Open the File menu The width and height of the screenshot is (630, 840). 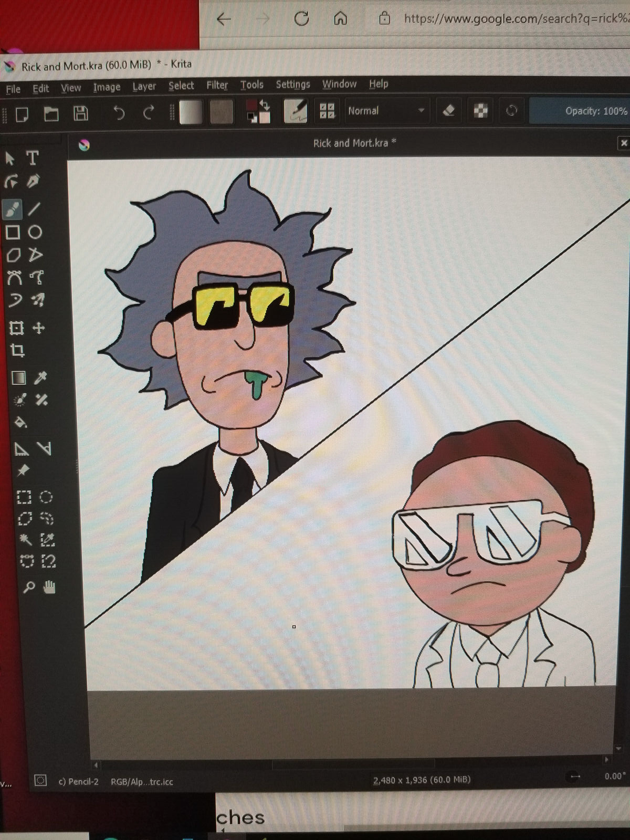tap(14, 89)
